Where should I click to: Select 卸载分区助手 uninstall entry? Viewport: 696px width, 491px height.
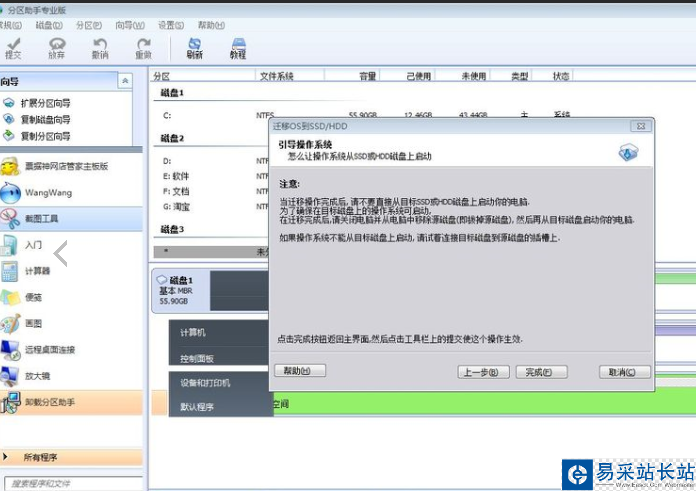(x=71, y=402)
